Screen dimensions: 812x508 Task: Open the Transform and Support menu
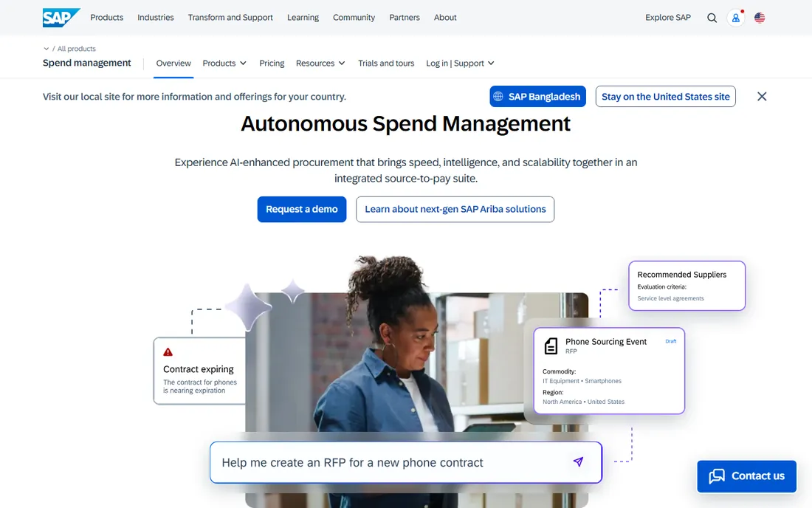[x=230, y=18]
